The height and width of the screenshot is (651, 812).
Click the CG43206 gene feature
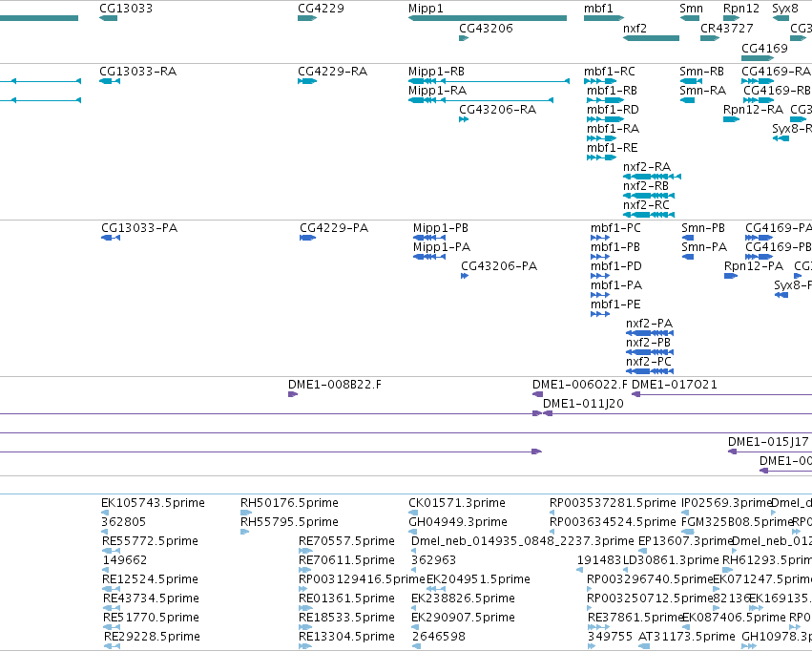464,38
